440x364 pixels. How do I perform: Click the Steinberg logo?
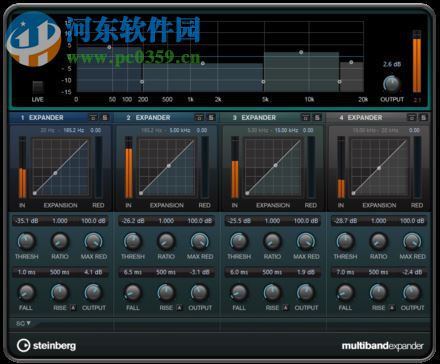click(46, 346)
